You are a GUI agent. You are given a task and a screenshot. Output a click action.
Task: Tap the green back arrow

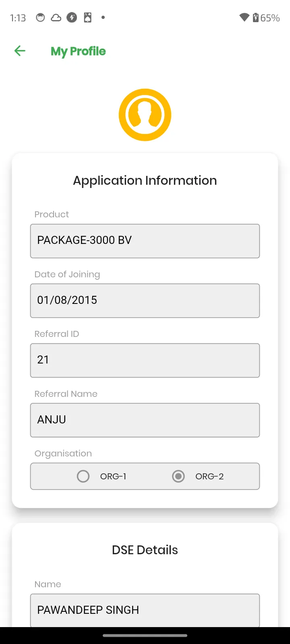[x=20, y=51]
